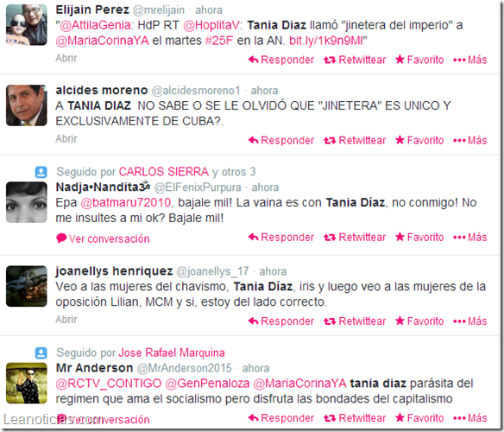Open the #25F hashtag

(x=219, y=41)
